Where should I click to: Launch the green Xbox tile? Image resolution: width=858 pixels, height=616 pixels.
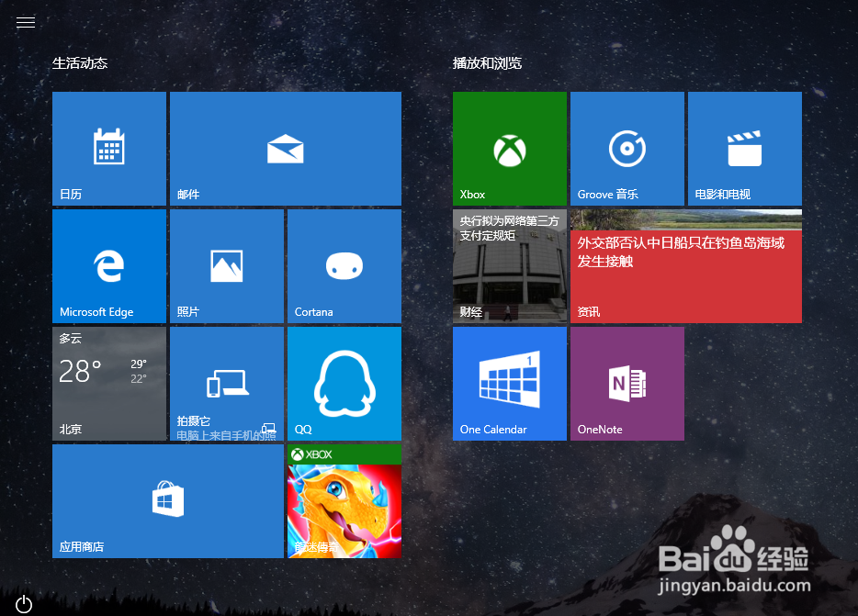click(510, 149)
